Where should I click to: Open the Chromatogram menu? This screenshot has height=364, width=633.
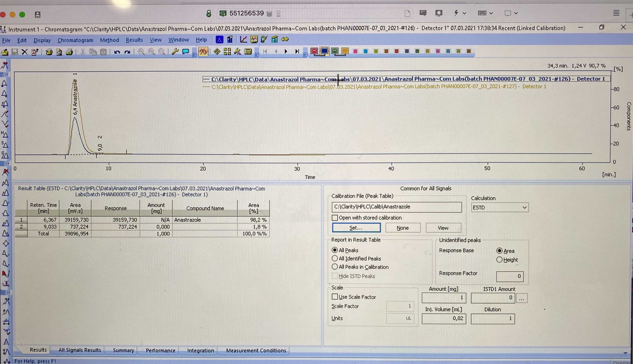75,40
